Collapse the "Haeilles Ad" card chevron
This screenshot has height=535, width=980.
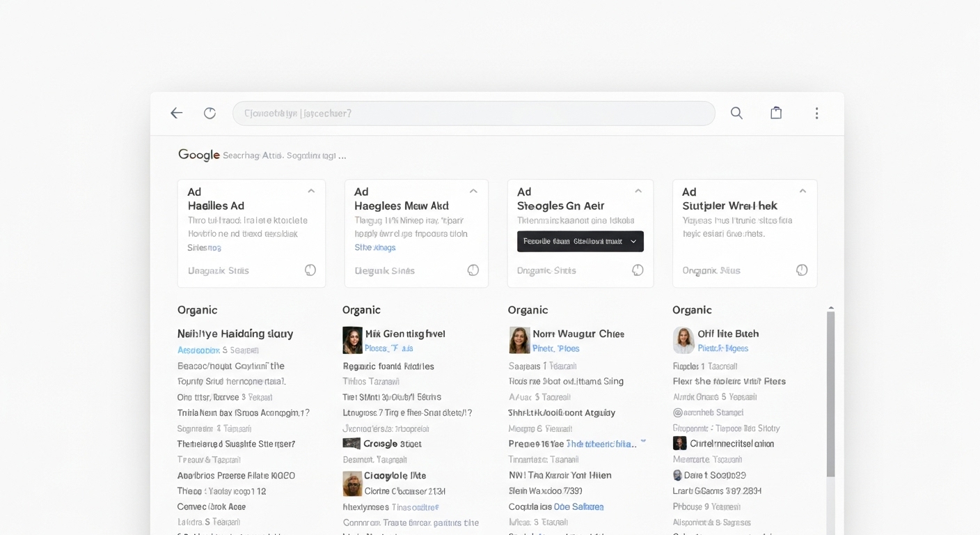[x=311, y=191]
